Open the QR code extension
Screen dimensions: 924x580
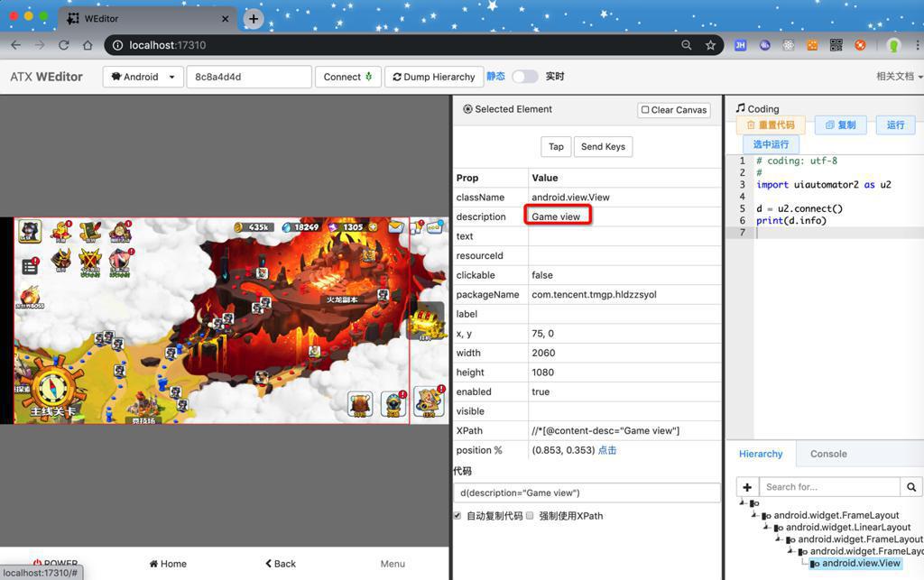tap(836, 45)
